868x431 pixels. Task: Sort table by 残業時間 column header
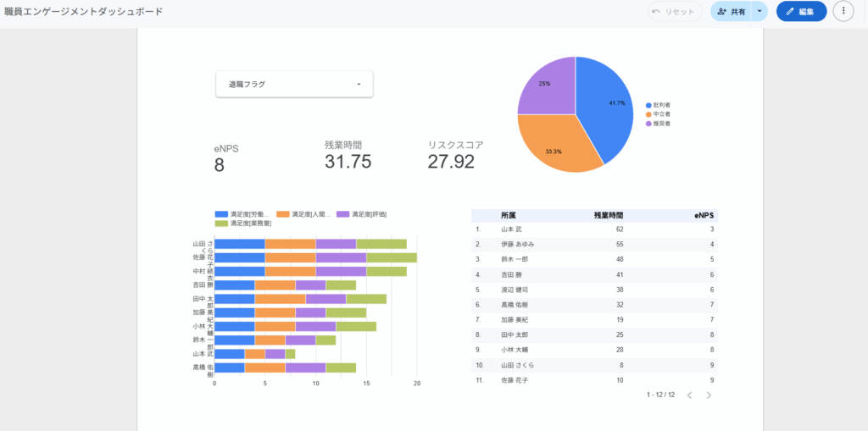click(x=608, y=215)
